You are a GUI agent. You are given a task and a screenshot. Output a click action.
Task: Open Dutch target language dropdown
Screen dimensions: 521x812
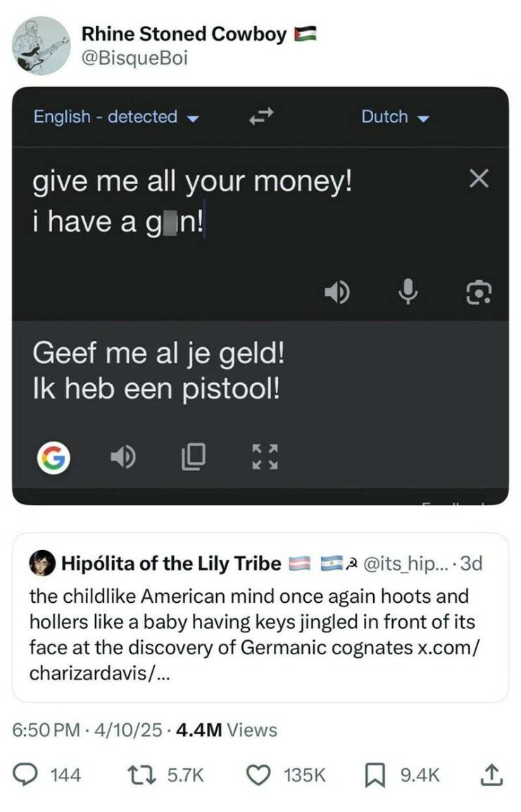tap(394, 117)
